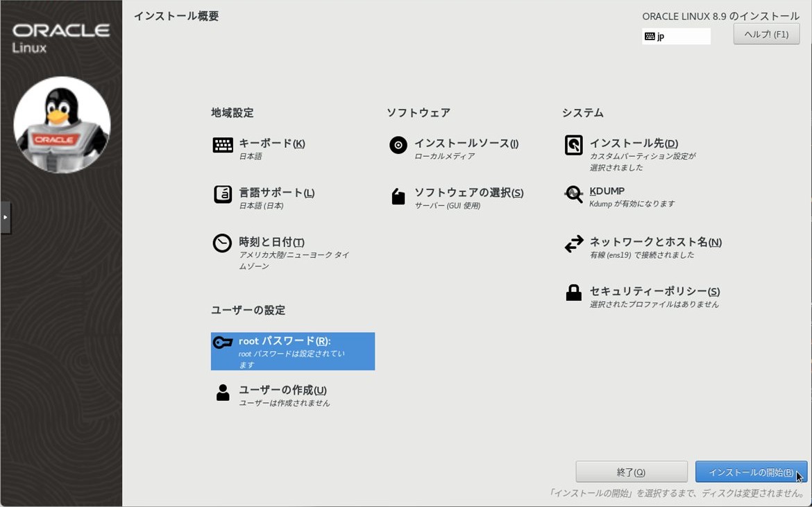Open 言語サポート(L) settings

click(276, 192)
